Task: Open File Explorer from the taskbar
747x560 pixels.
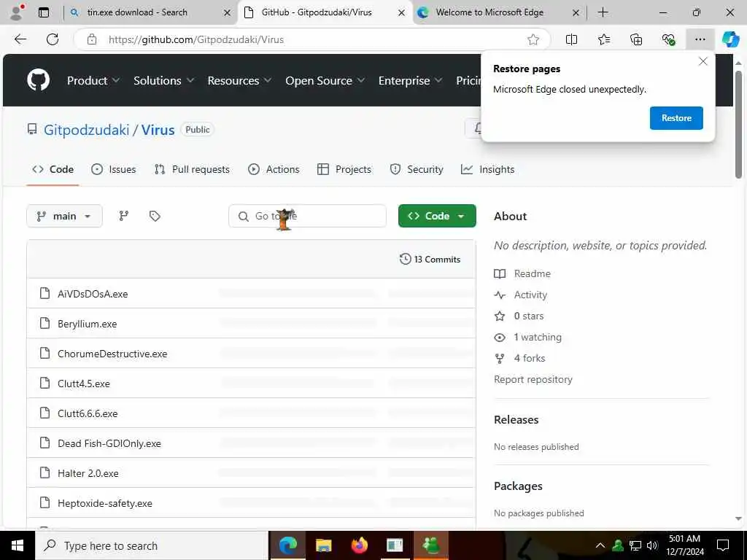Action: pyautogui.click(x=323, y=545)
